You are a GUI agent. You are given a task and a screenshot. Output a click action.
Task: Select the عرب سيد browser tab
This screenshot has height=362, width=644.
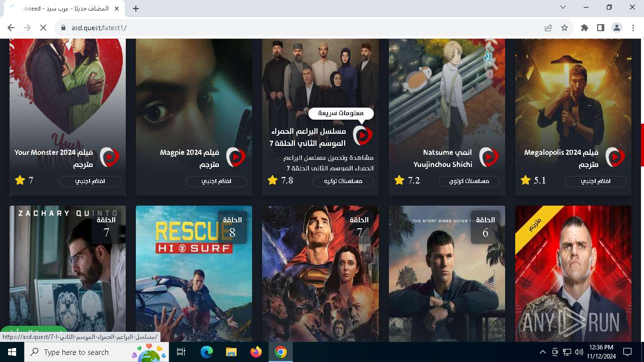tap(65, 9)
